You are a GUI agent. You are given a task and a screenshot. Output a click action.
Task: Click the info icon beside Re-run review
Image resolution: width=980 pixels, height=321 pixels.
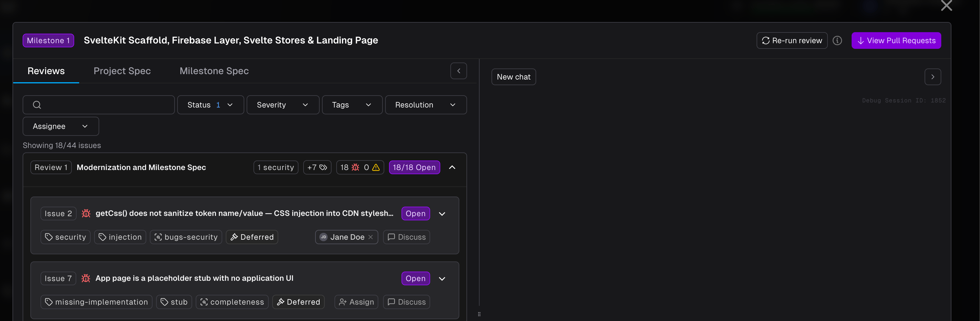click(x=837, y=40)
